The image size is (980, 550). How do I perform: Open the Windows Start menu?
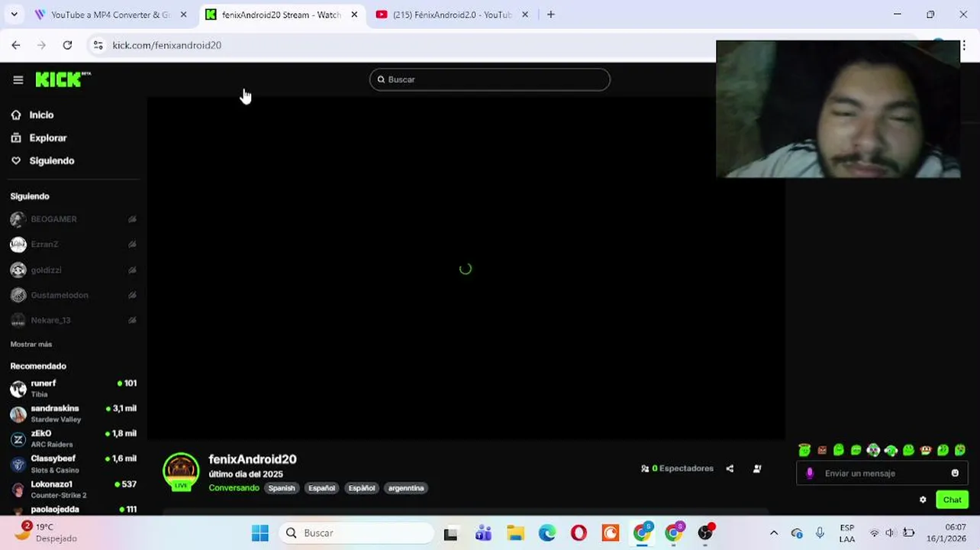[x=260, y=533]
